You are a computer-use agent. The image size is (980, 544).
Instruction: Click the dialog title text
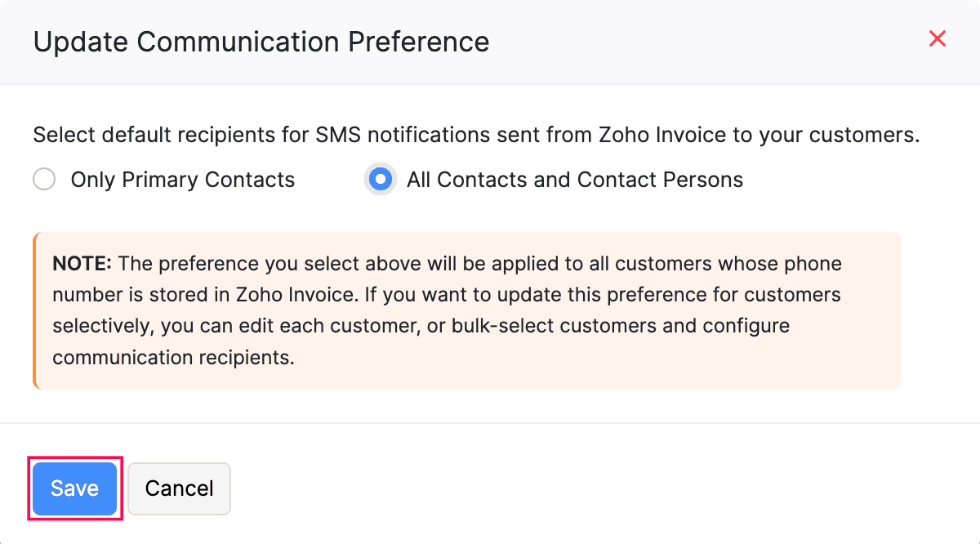tap(261, 42)
